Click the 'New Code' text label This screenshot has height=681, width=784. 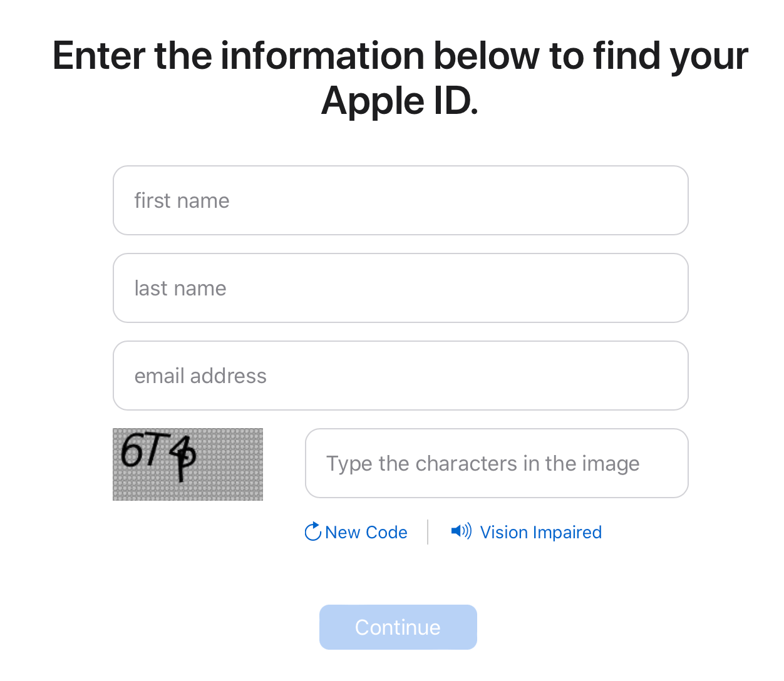pyautogui.click(x=366, y=532)
